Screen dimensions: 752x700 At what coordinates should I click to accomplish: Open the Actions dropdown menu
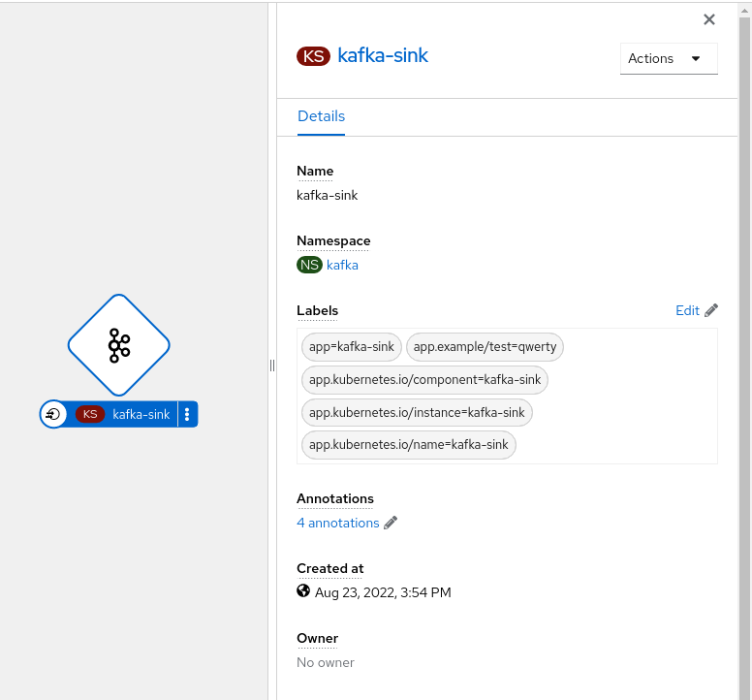669,58
